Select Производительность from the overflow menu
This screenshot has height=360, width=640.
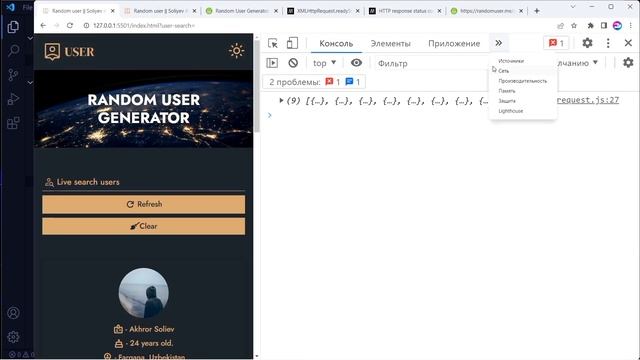click(x=523, y=81)
